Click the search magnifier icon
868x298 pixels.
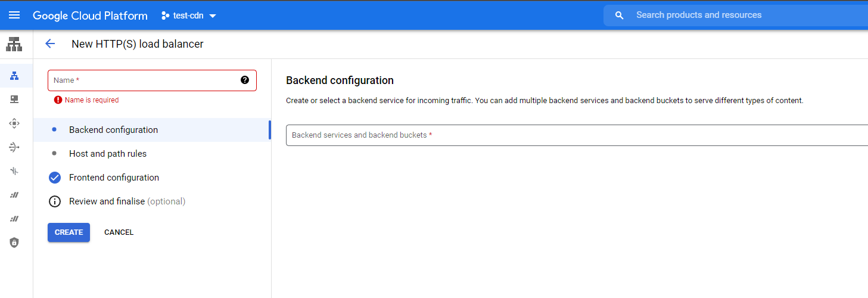620,15
